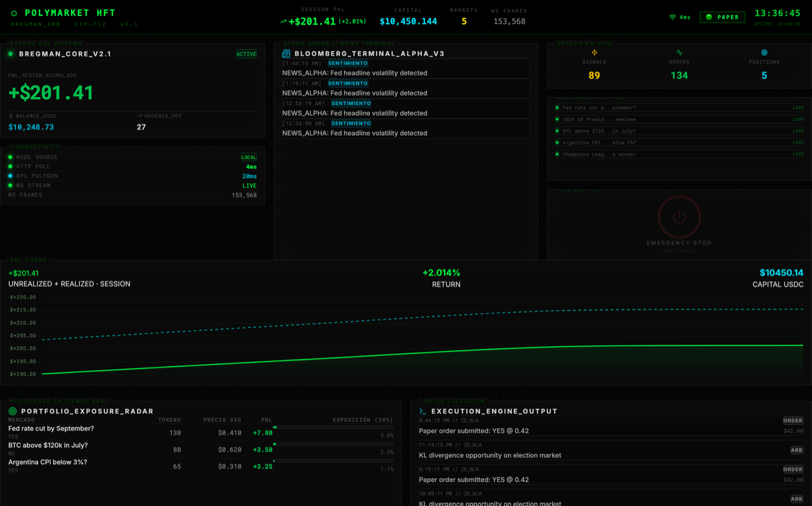Click the LOCAL badge in connectivity
The width and height of the screenshot is (812, 506).
[x=249, y=157]
